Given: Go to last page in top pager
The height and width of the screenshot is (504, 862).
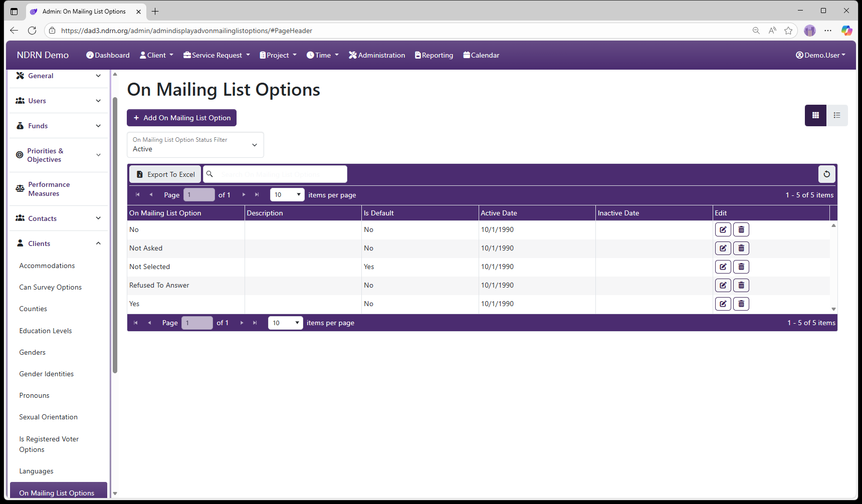Looking at the screenshot, I should pyautogui.click(x=257, y=194).
